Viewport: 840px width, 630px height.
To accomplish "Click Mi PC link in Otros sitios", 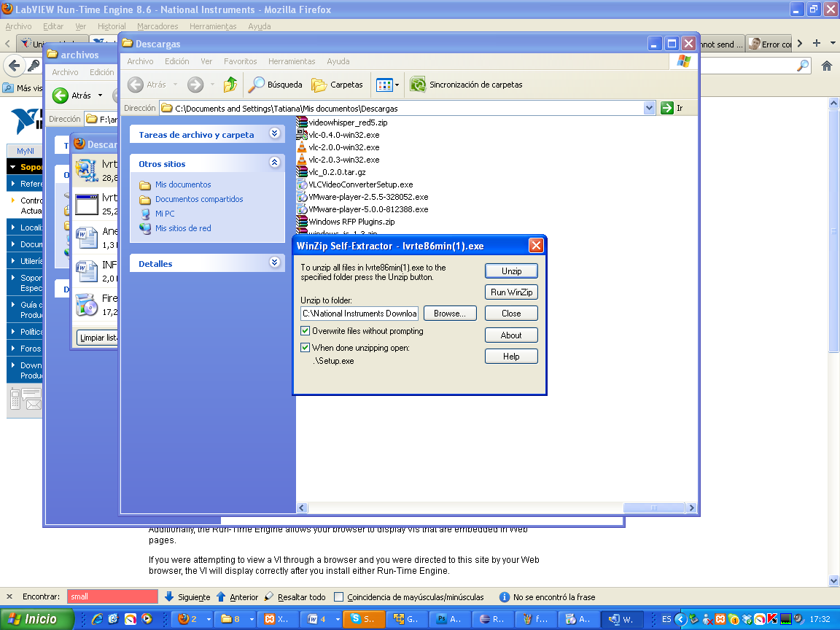I will (165, 213).
